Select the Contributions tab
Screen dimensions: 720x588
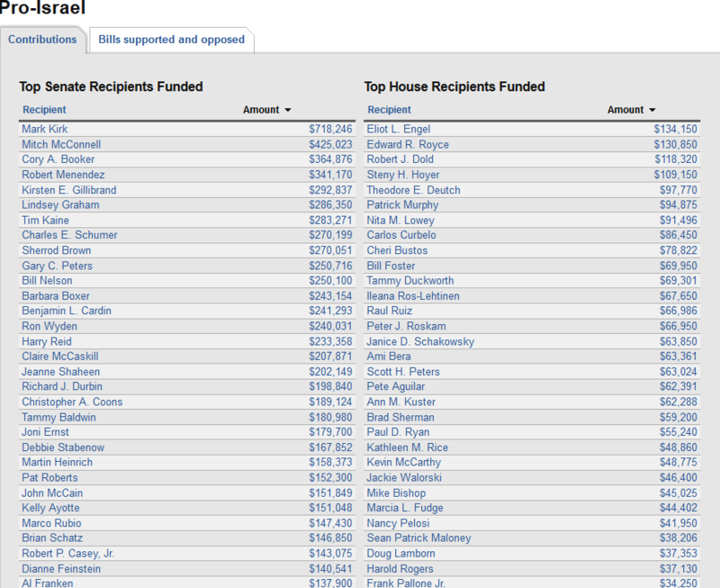[42, 40]
